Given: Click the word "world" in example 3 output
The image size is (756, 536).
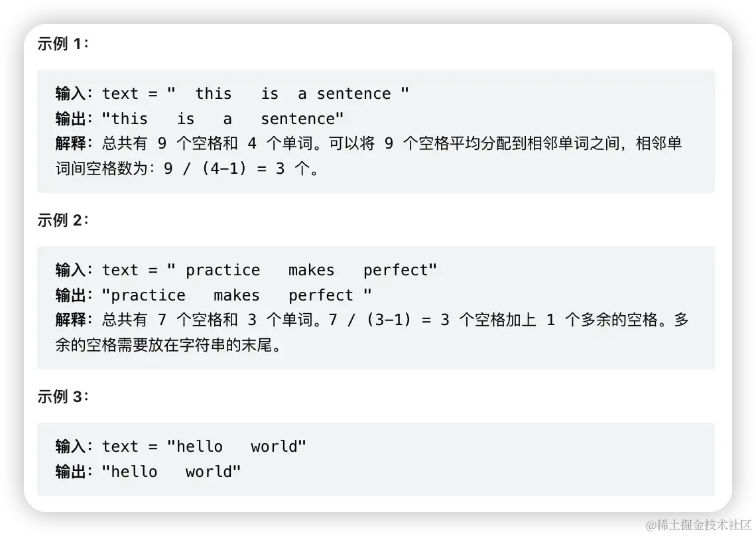Looking at the screenshot, I should (x=209, y=472).
